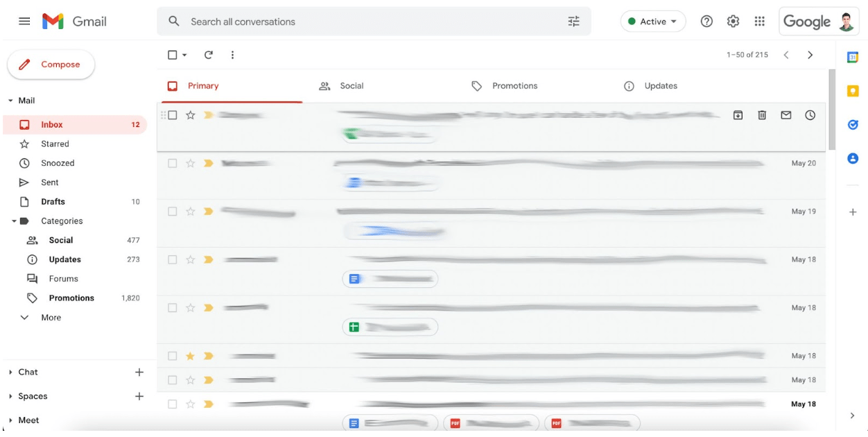Viewport: 868px width, 437px height.
Task: Snooze the first email
Action: click(x=809, y=115)
